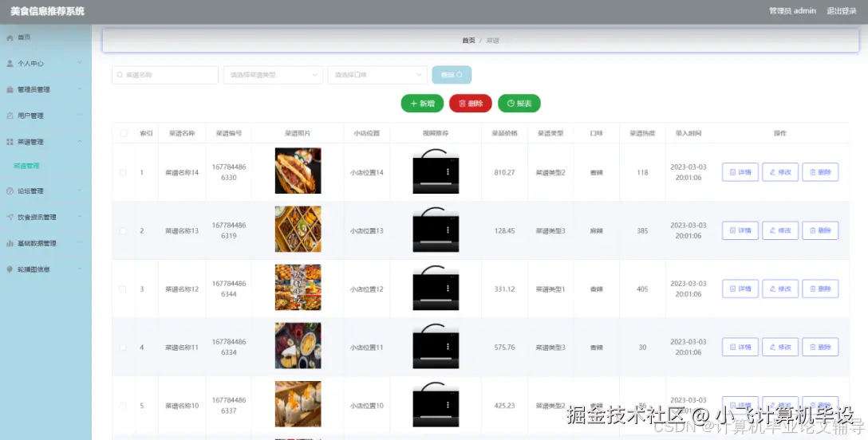Click the 轮播图信息 sidebar icon
The width and height of the screenshot is (868, 440).
coord(10,269)
